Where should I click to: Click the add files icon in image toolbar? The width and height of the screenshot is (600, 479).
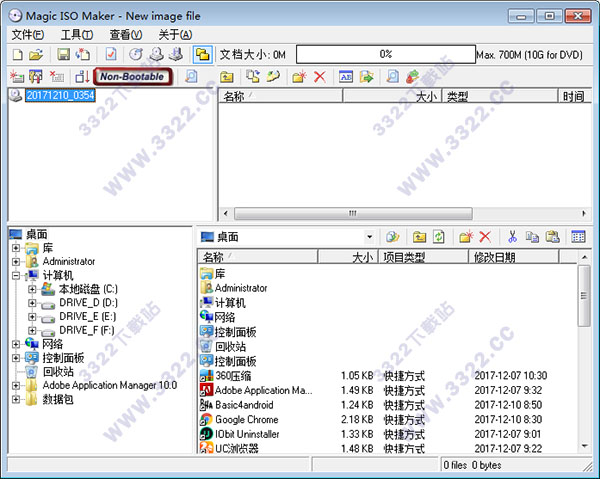[253, 77]
